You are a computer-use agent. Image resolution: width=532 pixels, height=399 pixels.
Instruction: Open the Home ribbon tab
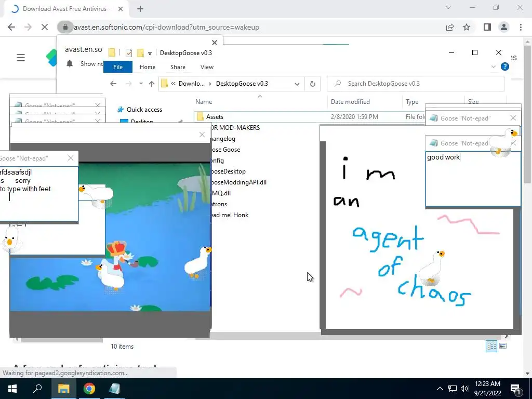coord(147,67)
